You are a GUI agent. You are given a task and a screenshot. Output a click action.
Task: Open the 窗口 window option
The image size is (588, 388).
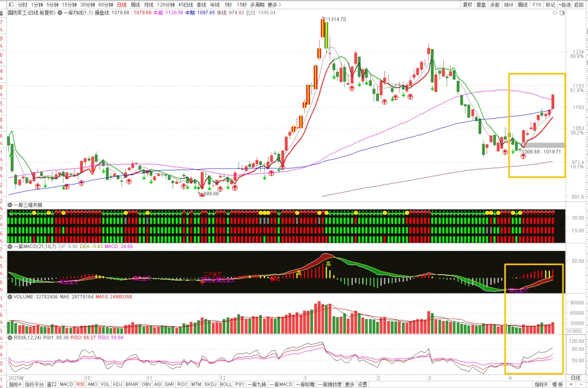tap(52, 384)
